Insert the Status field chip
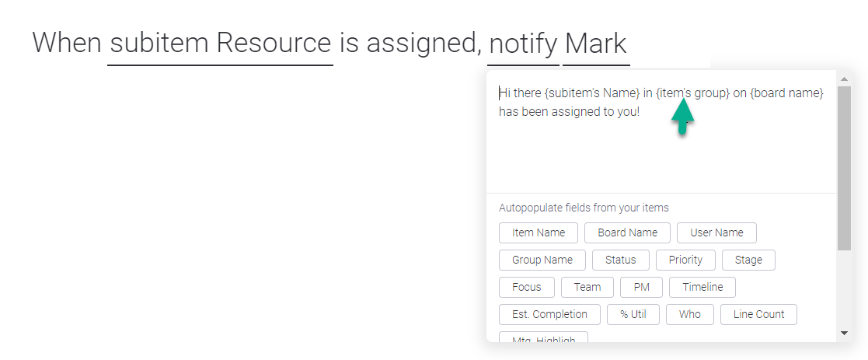 click(620, 260)
